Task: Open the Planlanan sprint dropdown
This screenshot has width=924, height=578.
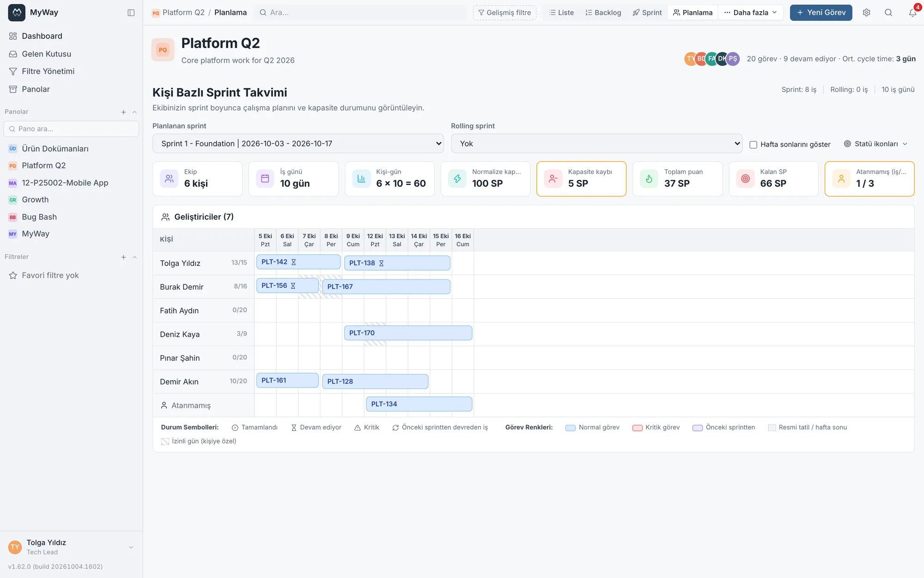Action: tap(298, 143)
